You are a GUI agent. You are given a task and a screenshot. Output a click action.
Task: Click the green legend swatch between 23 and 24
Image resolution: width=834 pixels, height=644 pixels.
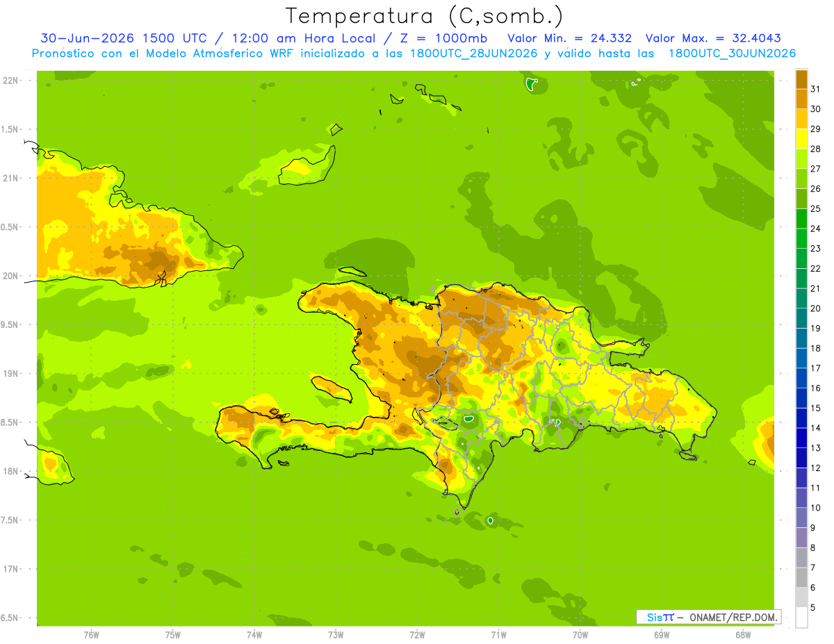801,238
